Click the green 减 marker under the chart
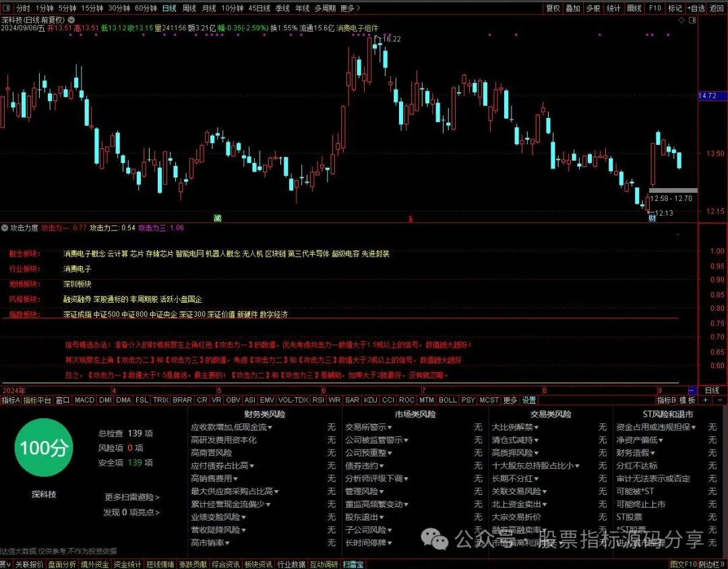Image resolution: width=728 pixels, height=569 pixels. 217,218
